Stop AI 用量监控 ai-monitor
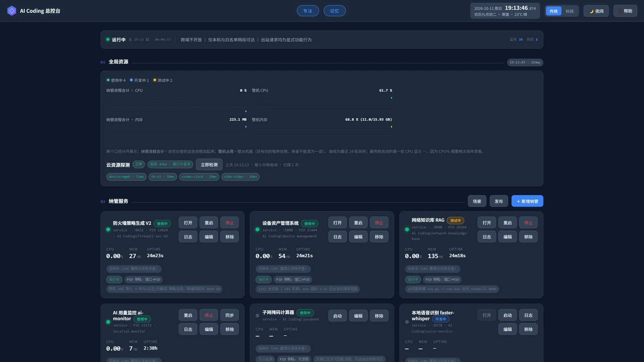The height and width of the screenshot is (362, 644). coord(209,315)
